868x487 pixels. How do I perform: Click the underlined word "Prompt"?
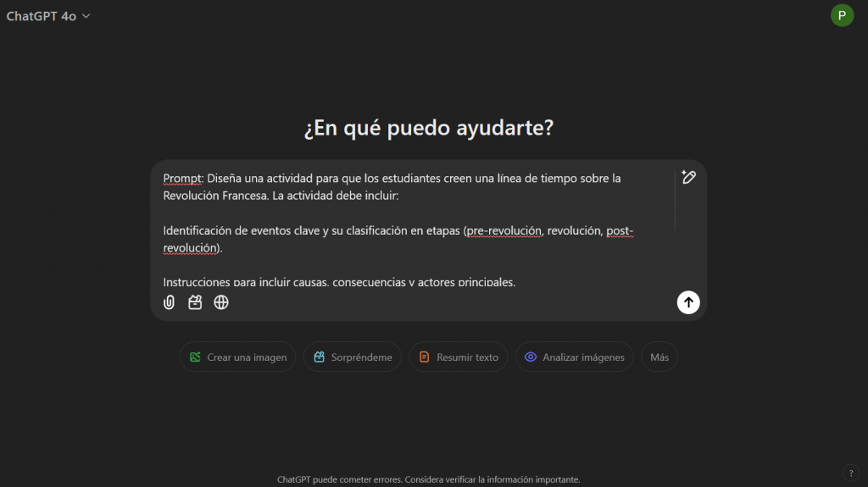pos(182,179)
